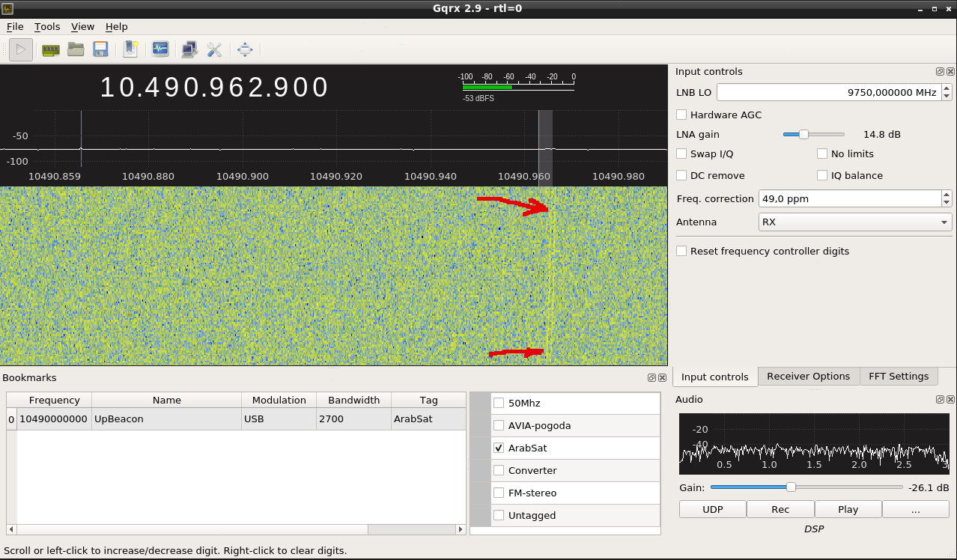The image size is (957, 560).
Task: Increase LNB LO with the up arrow
Action: coord(947,88)
